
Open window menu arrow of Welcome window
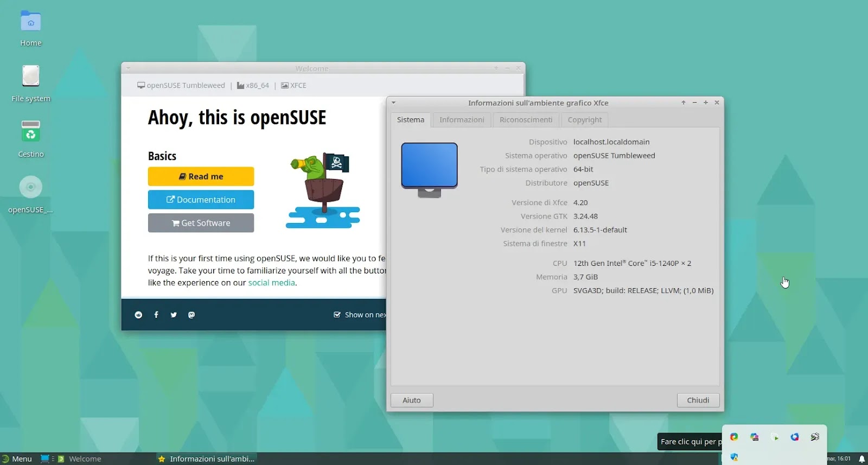128,68
